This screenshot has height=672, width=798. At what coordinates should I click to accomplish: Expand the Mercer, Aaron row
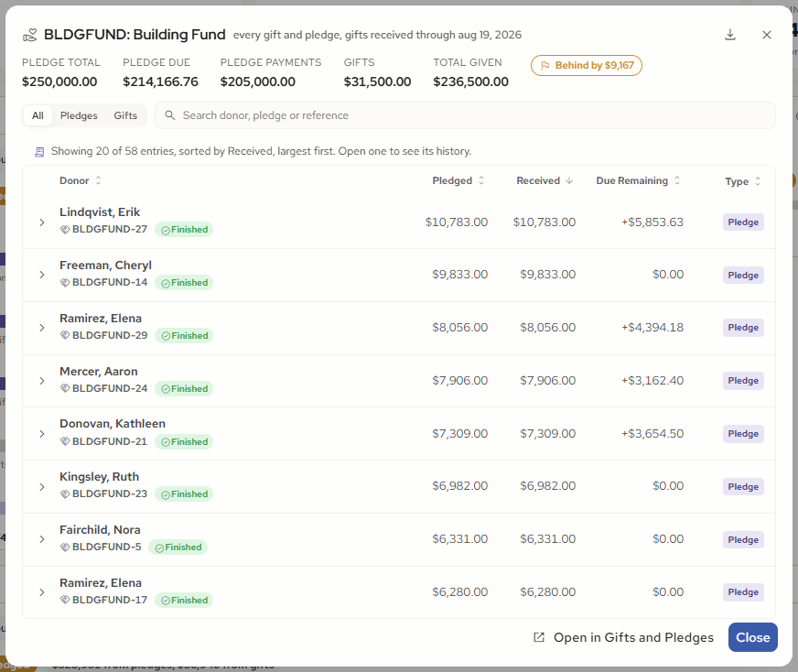pos(42,381)
